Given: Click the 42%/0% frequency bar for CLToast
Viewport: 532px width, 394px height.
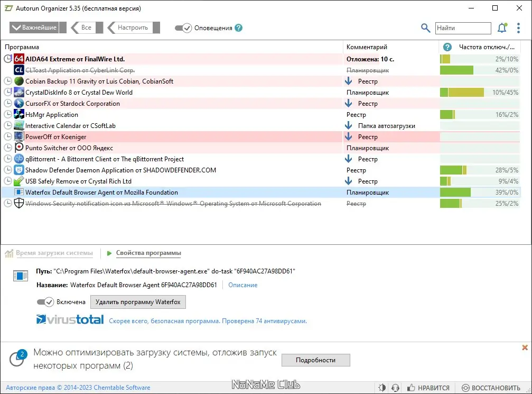Looking at the screenshot, I should tap(480, 70).
